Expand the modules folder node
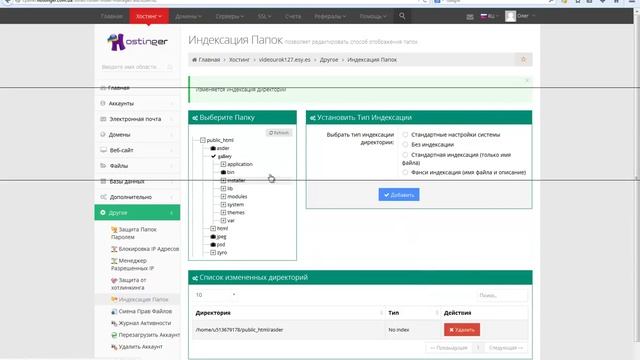The width and height of the screenshot is (640, 360). pyautogui.click(x=223, y=196)
